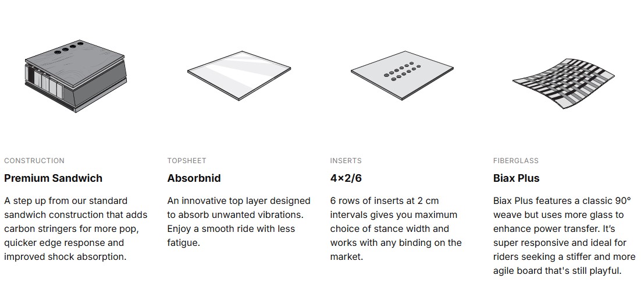The width and height of the screenshot is (644, 296).
Task: Click the insert holes cluster on inserts illustration
Action: (401, 70)
